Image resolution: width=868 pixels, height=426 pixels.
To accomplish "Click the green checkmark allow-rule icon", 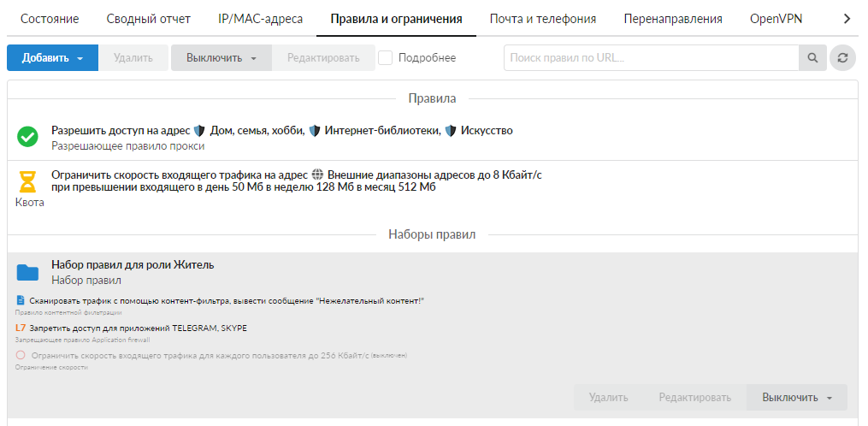I will (27, 137).
